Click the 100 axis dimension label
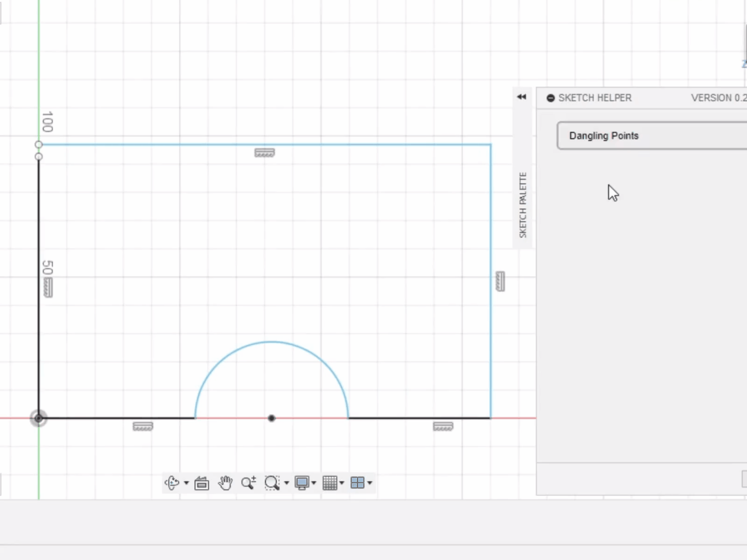The height and width of the screenshot is (560, 747). click(47, 122)
